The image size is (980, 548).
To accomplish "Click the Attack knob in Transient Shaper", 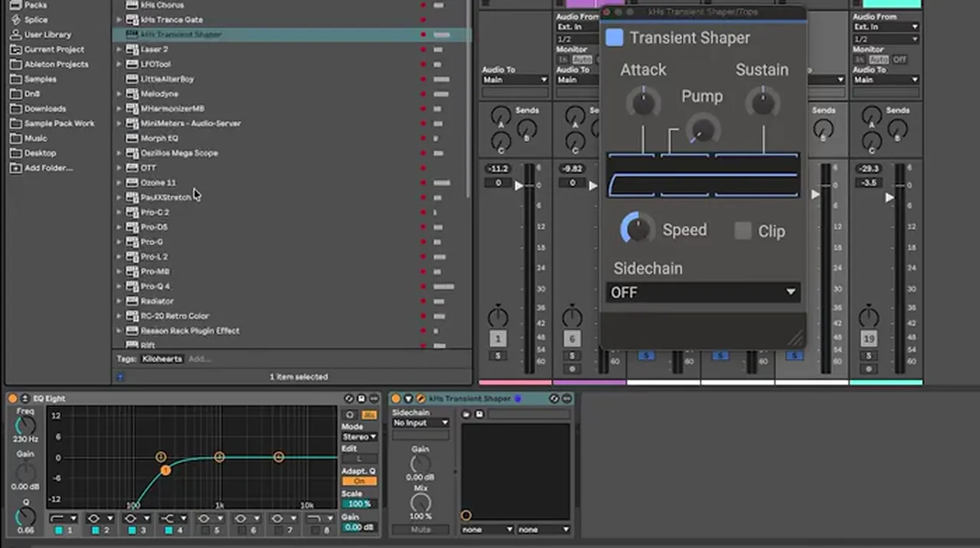I will pyautogui.click(x=643, y=102).
